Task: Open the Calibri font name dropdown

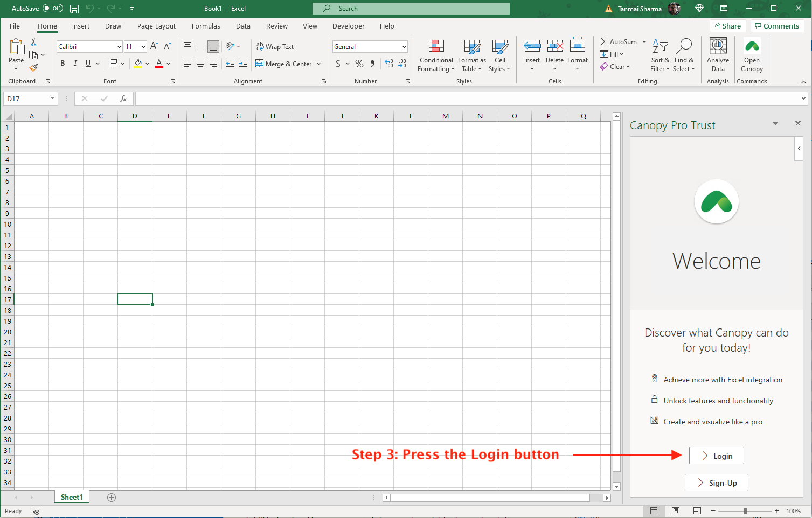Action: coord(119,47)
